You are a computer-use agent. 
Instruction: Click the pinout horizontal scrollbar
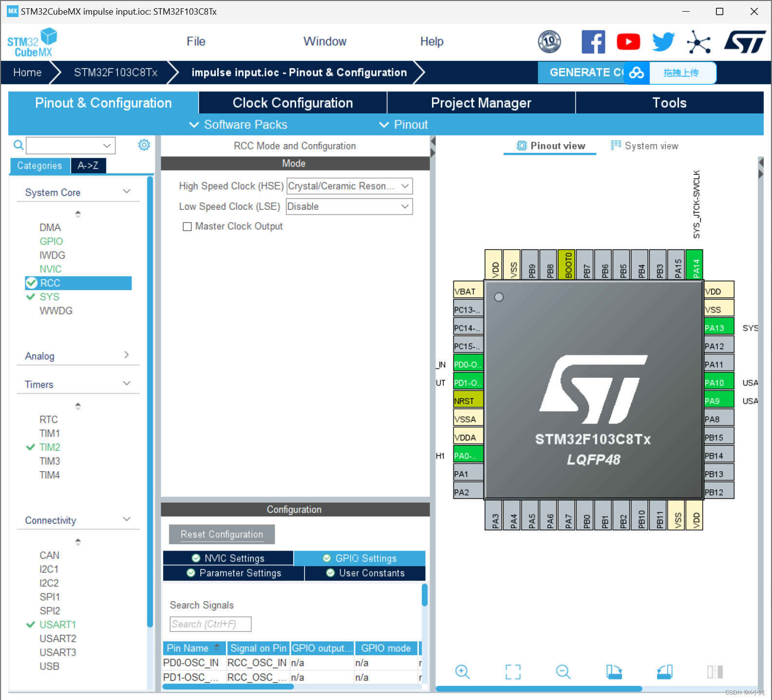pyautogui.click(x=539, y=689)
